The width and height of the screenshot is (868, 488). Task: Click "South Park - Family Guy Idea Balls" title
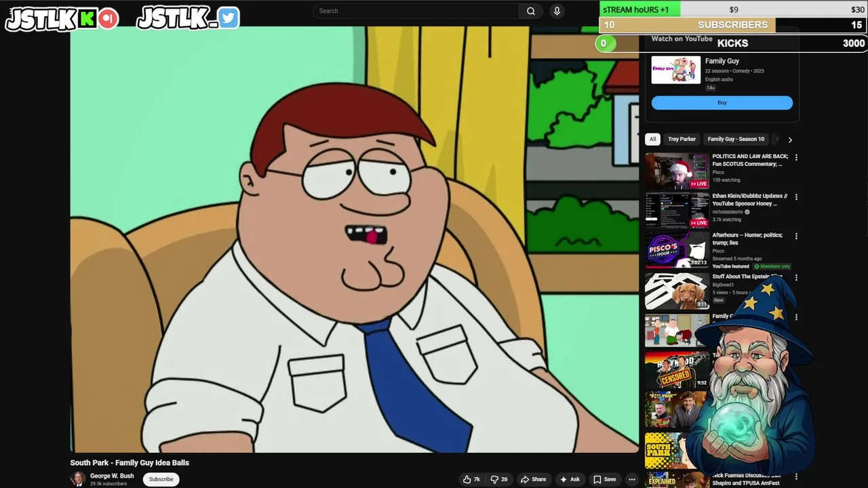130,463
